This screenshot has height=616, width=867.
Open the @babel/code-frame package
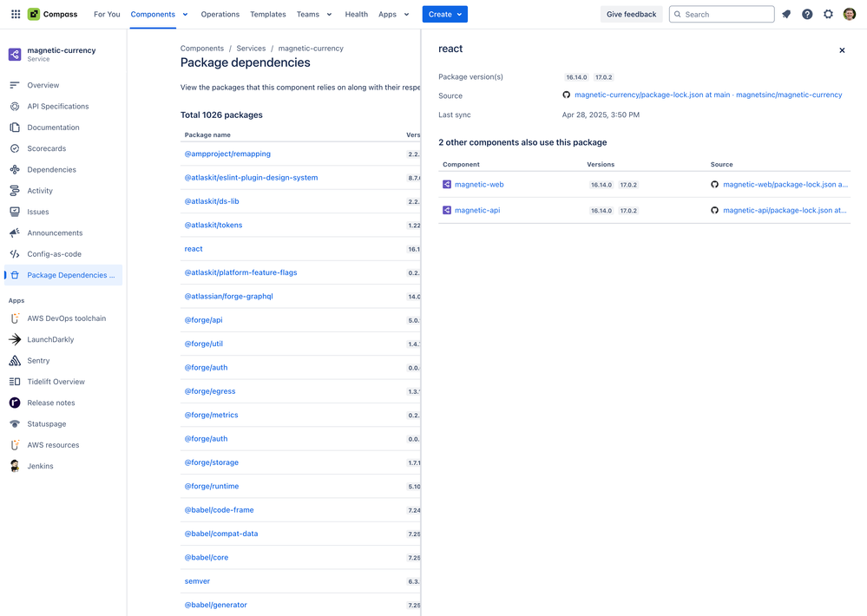(219, 510)
